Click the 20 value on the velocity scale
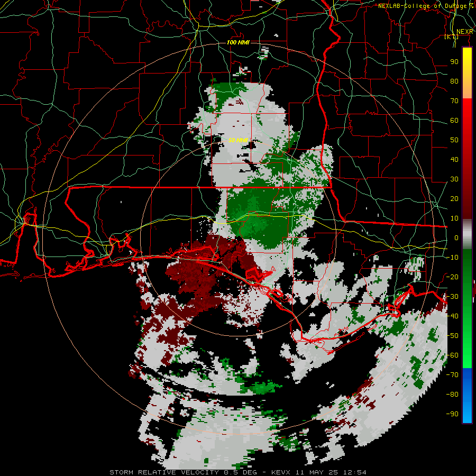The width and height of the screenshot is (476, 476). (x=454, y=198)
